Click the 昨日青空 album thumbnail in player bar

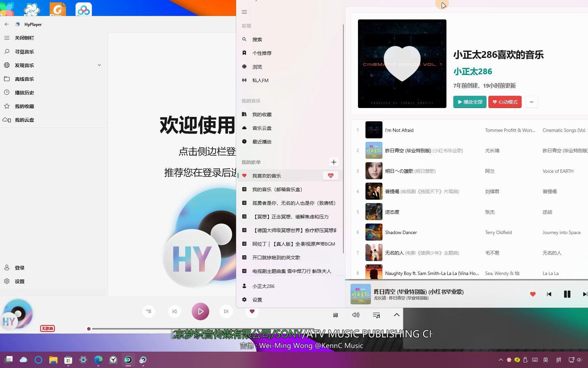[360, 294]
